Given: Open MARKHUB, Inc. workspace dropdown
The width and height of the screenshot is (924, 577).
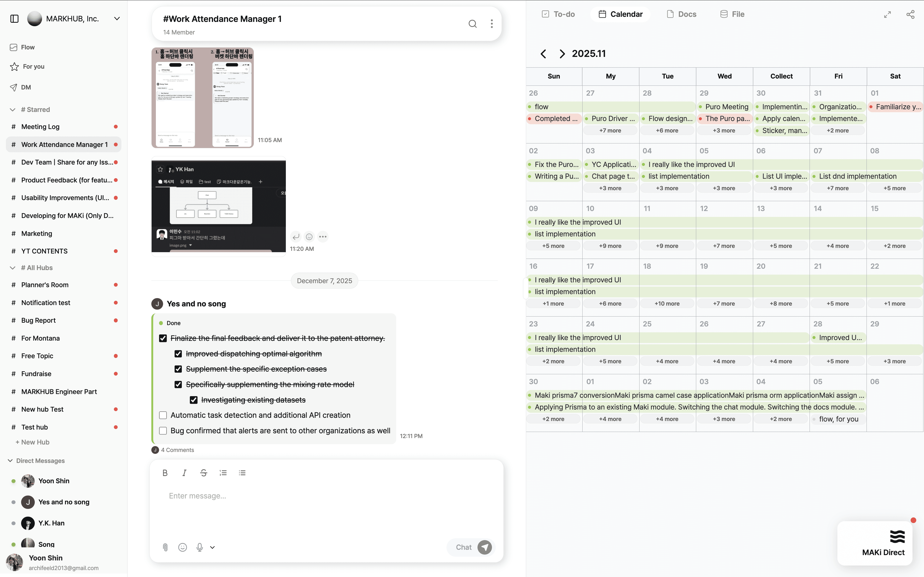Looking at the screenshot, I should tap(117, 19).
